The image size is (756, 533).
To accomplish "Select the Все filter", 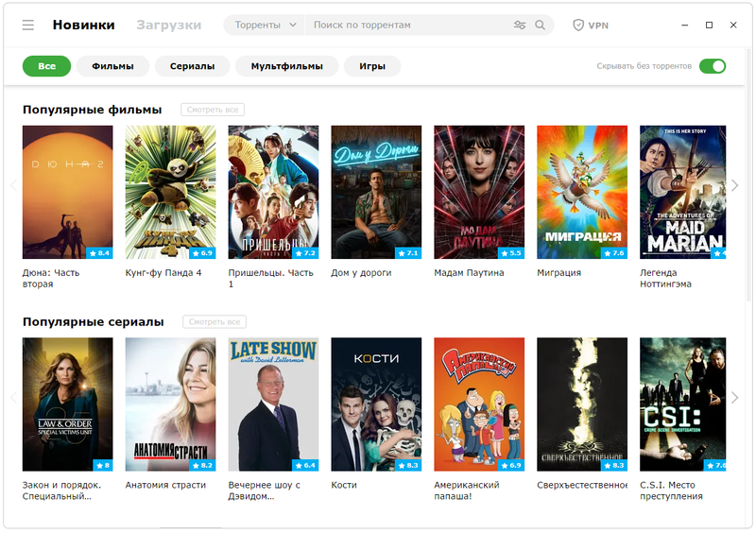I will [x=46, y=66].
